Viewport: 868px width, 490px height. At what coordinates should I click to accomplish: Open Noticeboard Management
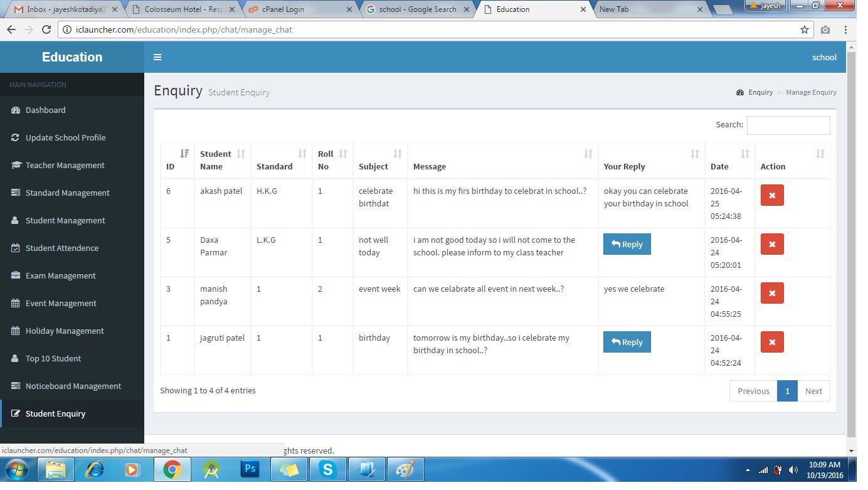73,386
